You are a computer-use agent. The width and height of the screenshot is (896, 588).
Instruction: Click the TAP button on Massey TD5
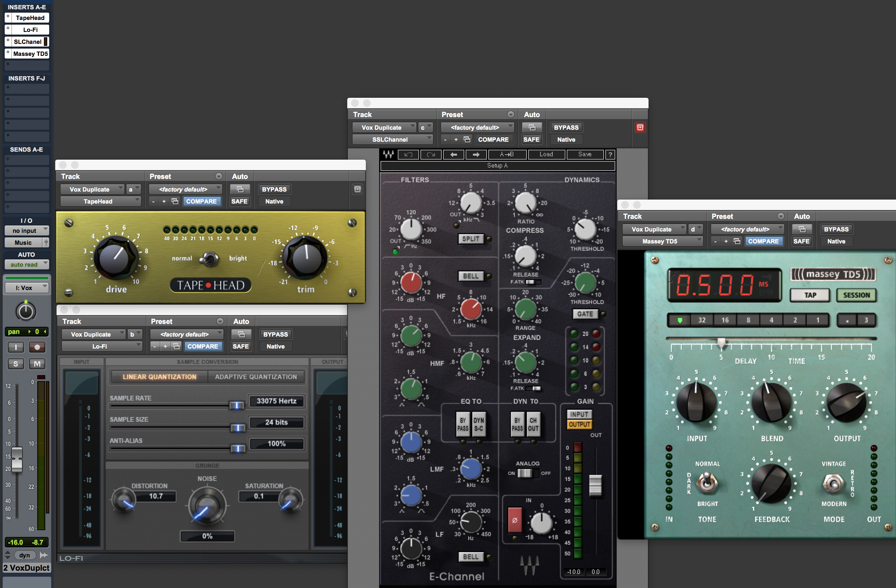pyautogui.click(x=810, y=295)
